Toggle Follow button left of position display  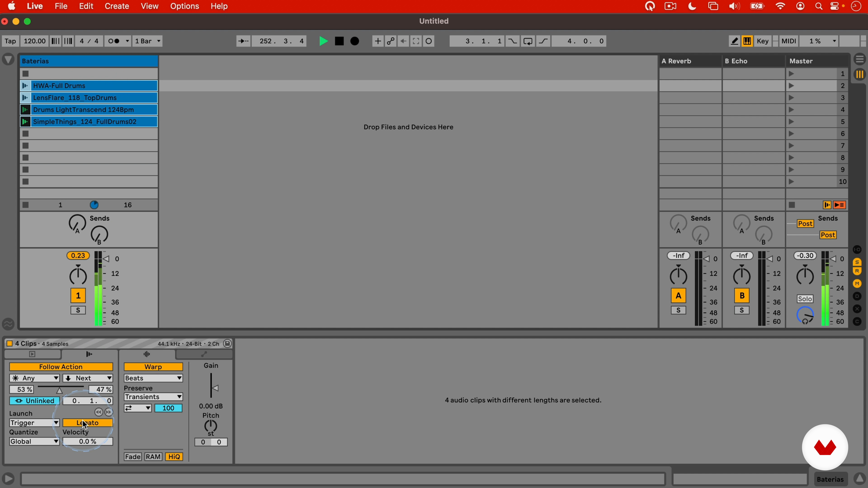click(x=243, y=41)
